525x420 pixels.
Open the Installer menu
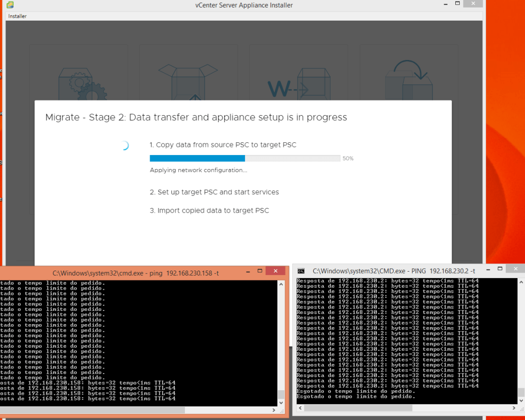coord(18,16)
